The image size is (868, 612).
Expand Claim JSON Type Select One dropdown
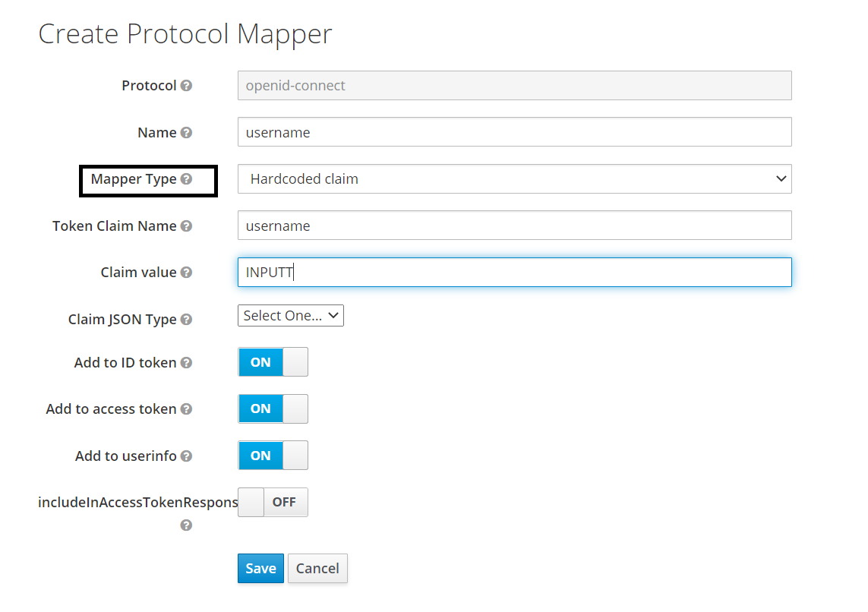click(290, 316)
